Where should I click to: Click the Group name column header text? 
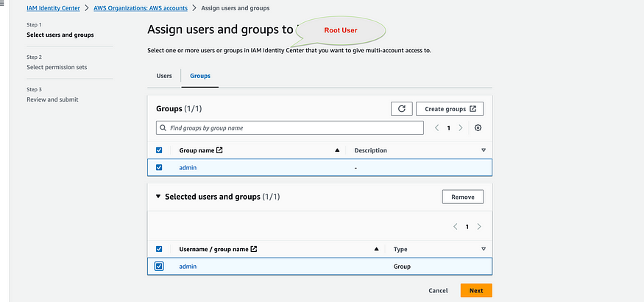197,150
